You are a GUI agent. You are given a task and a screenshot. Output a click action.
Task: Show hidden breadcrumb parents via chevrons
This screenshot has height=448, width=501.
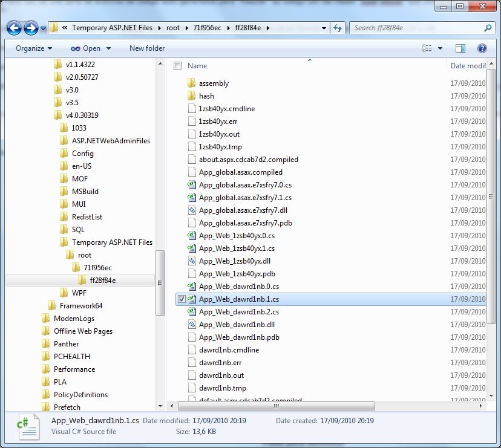point(65,28)
